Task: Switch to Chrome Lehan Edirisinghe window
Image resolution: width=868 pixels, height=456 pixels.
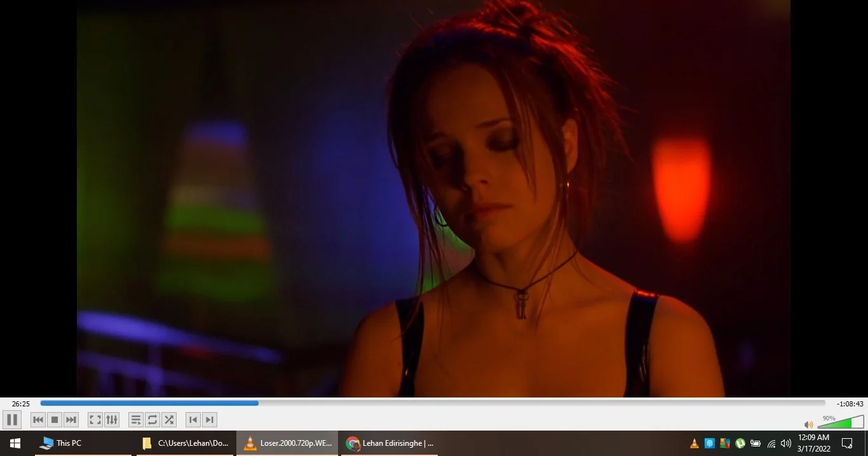Action: pos(390,443)
